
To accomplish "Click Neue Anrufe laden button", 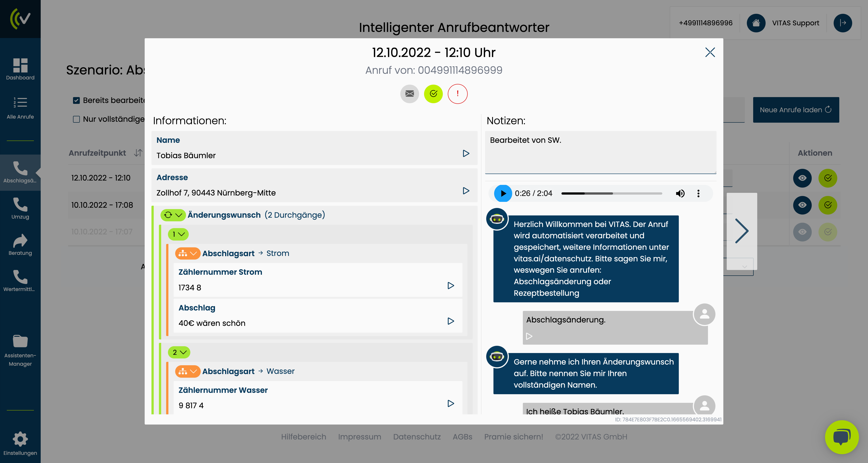I will click(796, 110).
